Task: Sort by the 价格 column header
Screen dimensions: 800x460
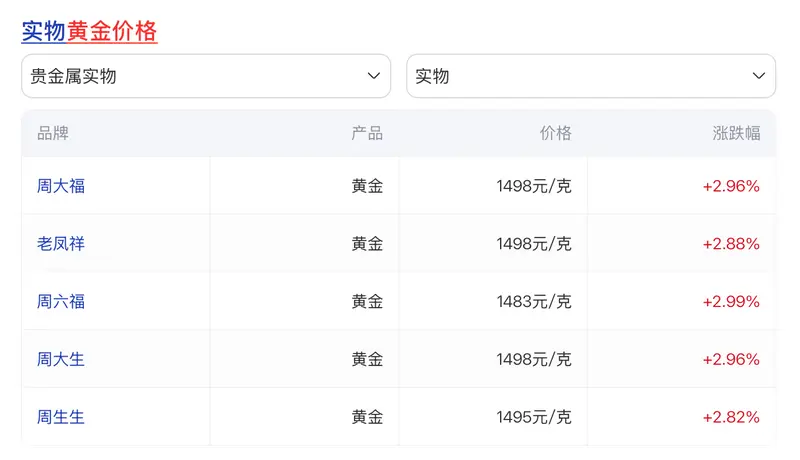Action: coord(555,133)
